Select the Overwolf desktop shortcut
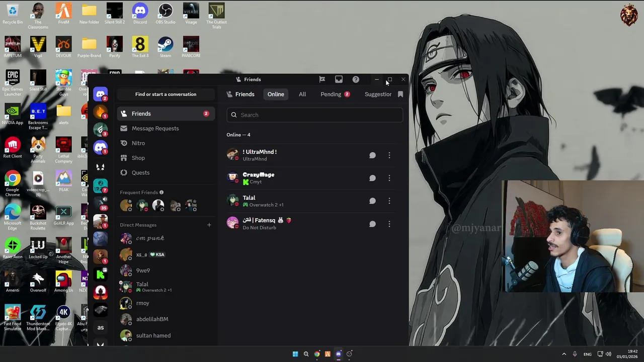Image resolution: width=644 pixels, height=362 pixels. point(38,282)
